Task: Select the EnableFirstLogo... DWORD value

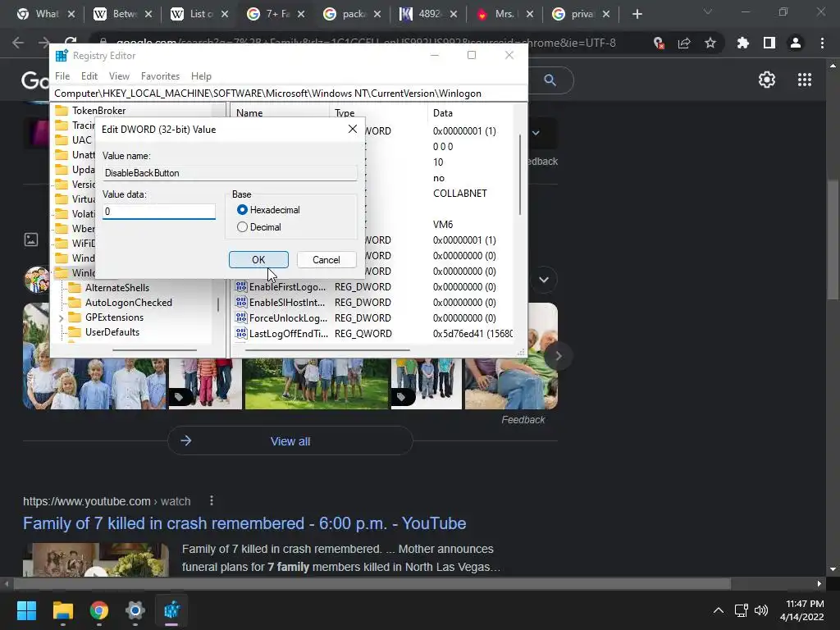Action: [287, 287]
